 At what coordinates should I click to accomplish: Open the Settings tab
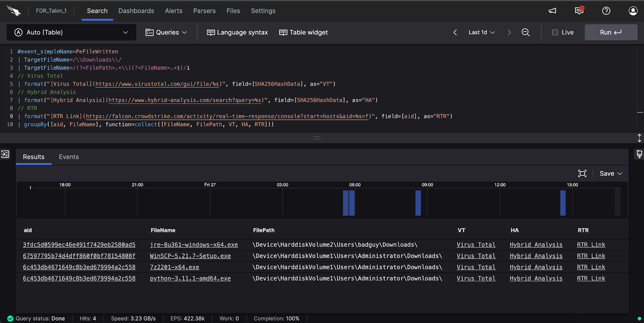pyautogui.click(x=263, y=11)
